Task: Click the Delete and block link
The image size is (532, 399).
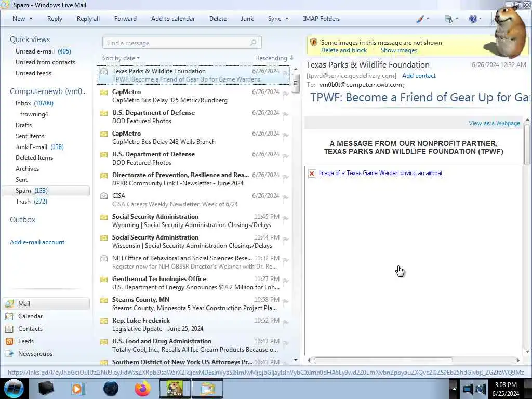Action: [344, 50]
